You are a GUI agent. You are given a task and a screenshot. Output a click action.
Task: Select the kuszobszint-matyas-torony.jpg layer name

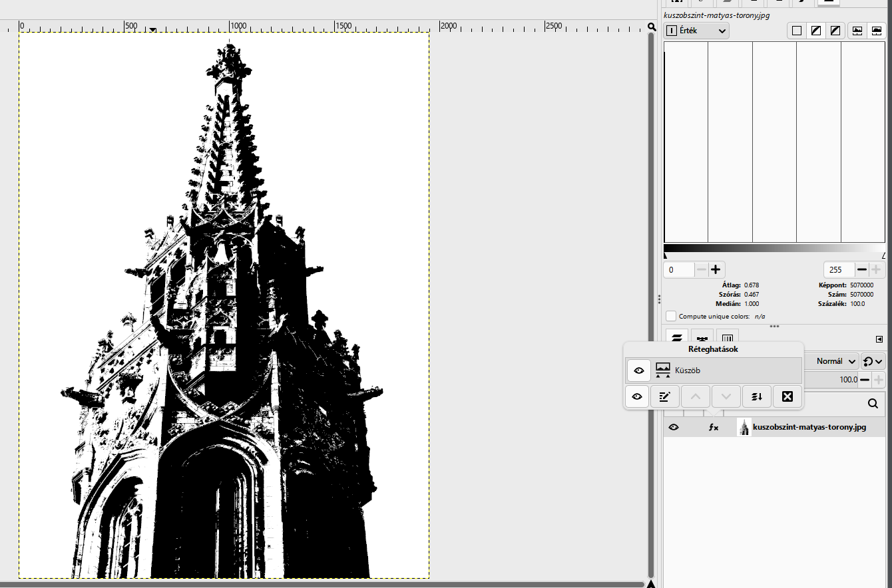click(809, 427)
